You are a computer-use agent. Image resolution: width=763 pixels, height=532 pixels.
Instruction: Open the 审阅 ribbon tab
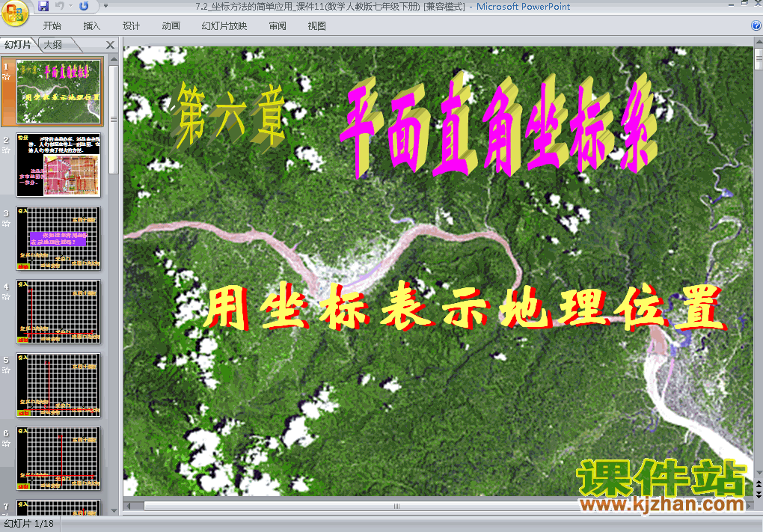(278, 25)
